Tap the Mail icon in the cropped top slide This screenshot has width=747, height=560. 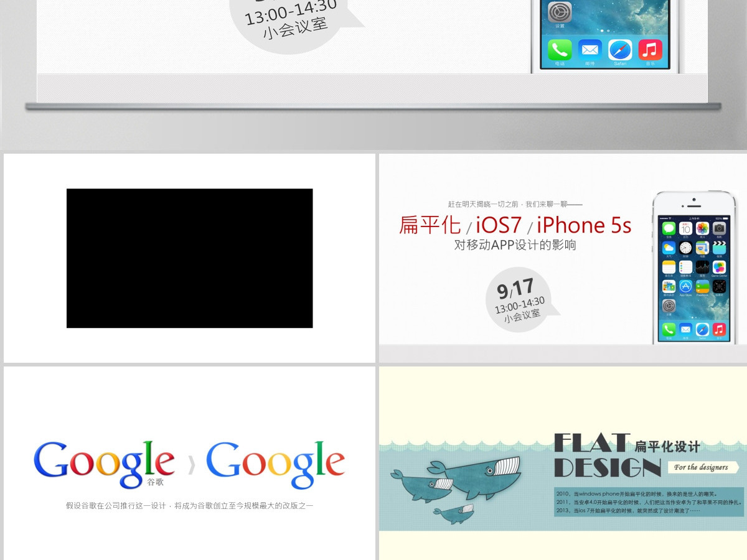590,50
